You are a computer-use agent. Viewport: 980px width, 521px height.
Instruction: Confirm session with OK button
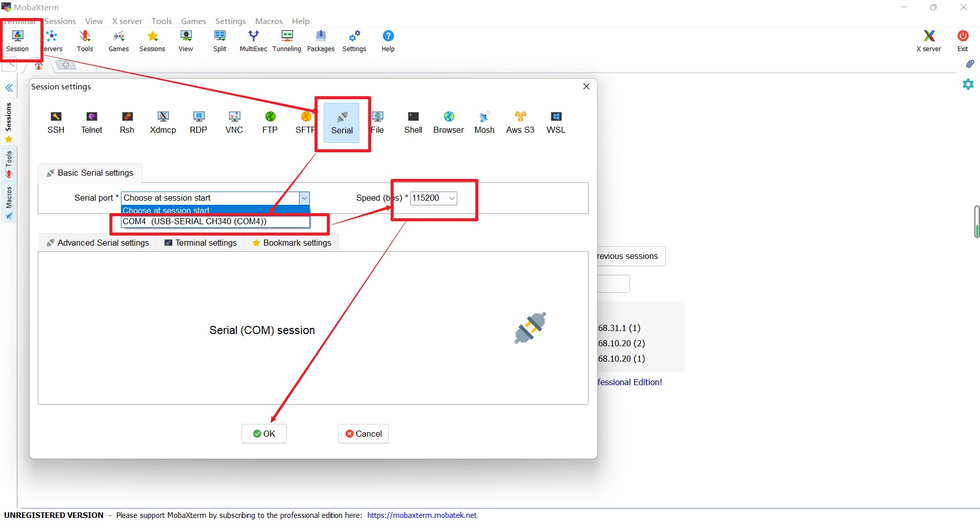coord(264,434)
